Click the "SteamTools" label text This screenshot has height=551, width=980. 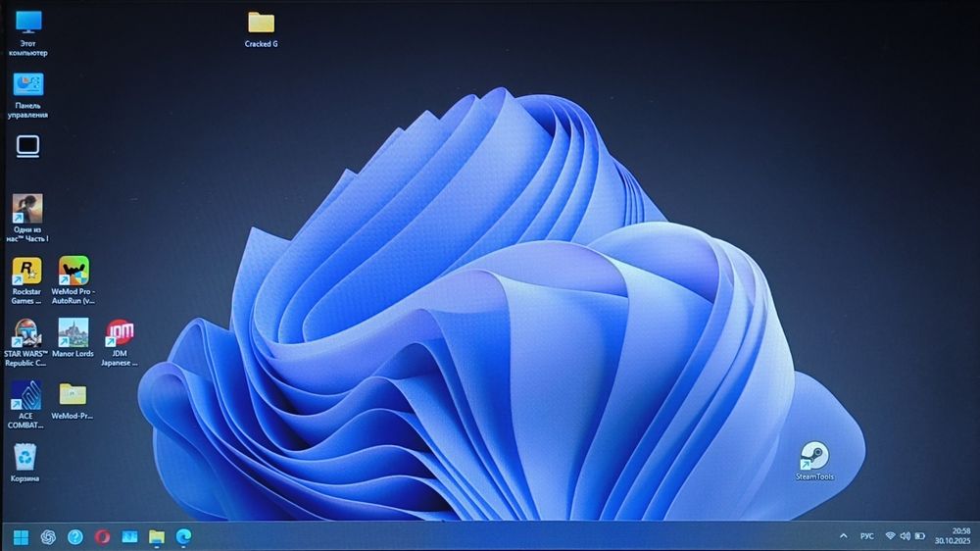pyautogui.click(x=814, y=476)
